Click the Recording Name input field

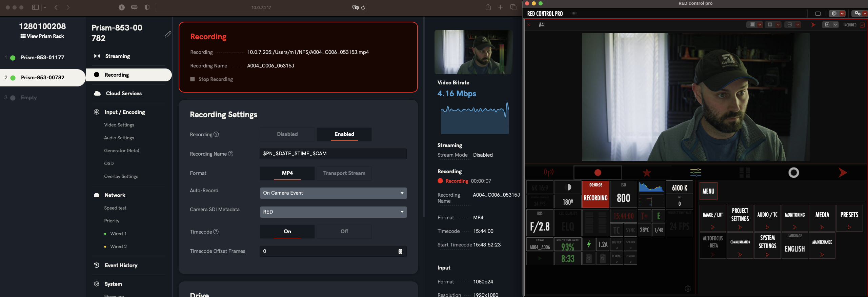[x=333, y=154]
